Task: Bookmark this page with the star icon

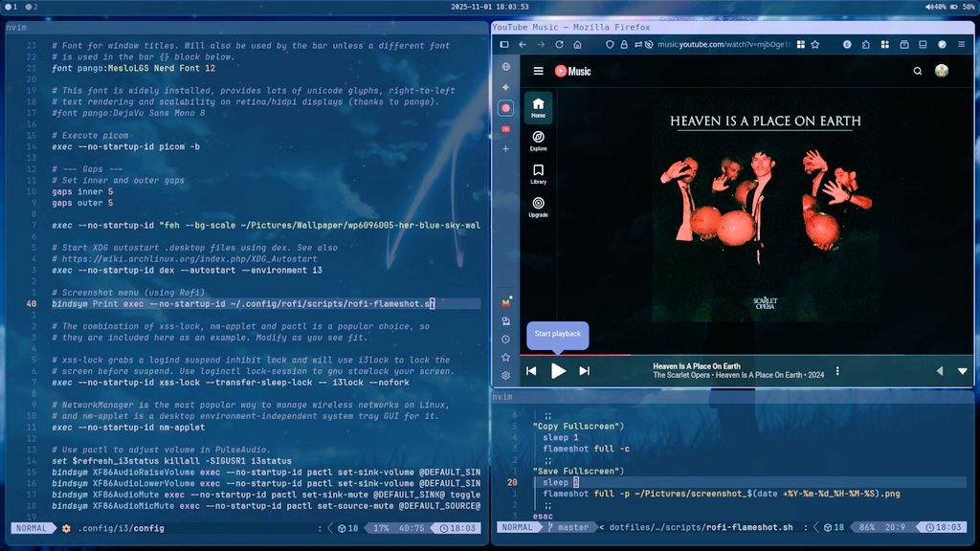Action: coord(815,44)
